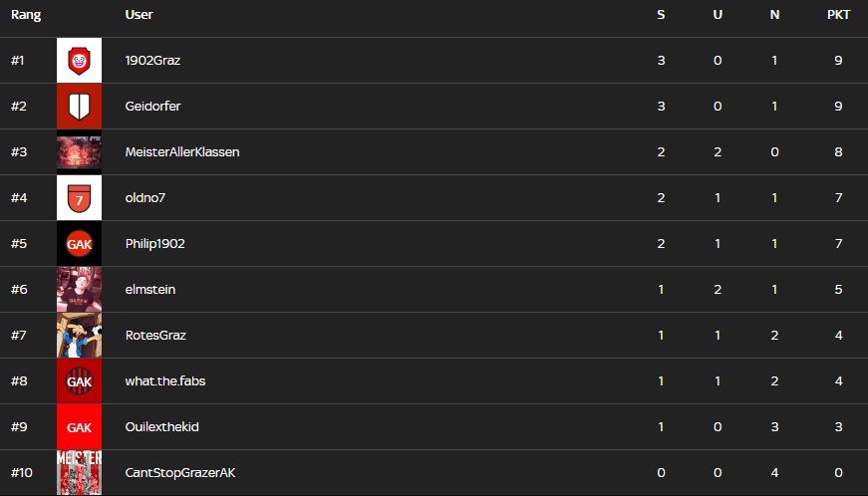Viewport: 868px width, 496px height.
Task: Click Geidorfer's white shield avatar icon
Action: coord(79,107)
